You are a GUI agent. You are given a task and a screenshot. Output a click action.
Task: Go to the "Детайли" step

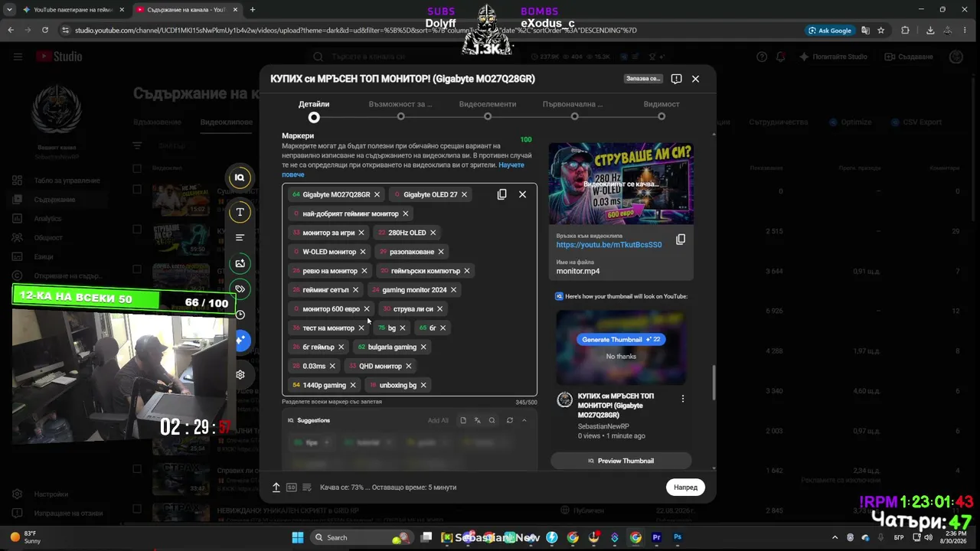click(314, 109)
